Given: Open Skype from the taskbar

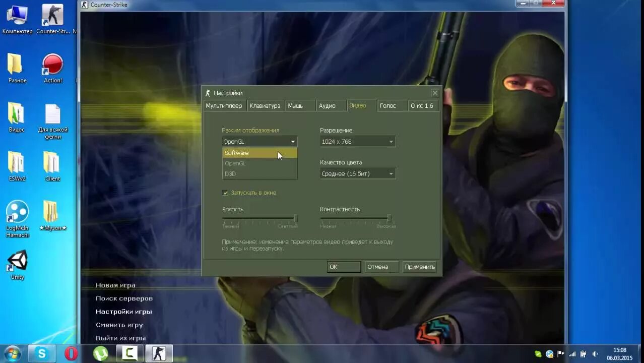Looking at the screenshot, I should click(41, 353).
